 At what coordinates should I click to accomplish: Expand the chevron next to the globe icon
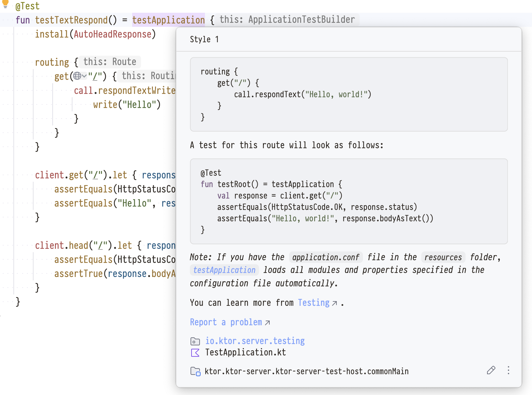[x=84, y=76]
